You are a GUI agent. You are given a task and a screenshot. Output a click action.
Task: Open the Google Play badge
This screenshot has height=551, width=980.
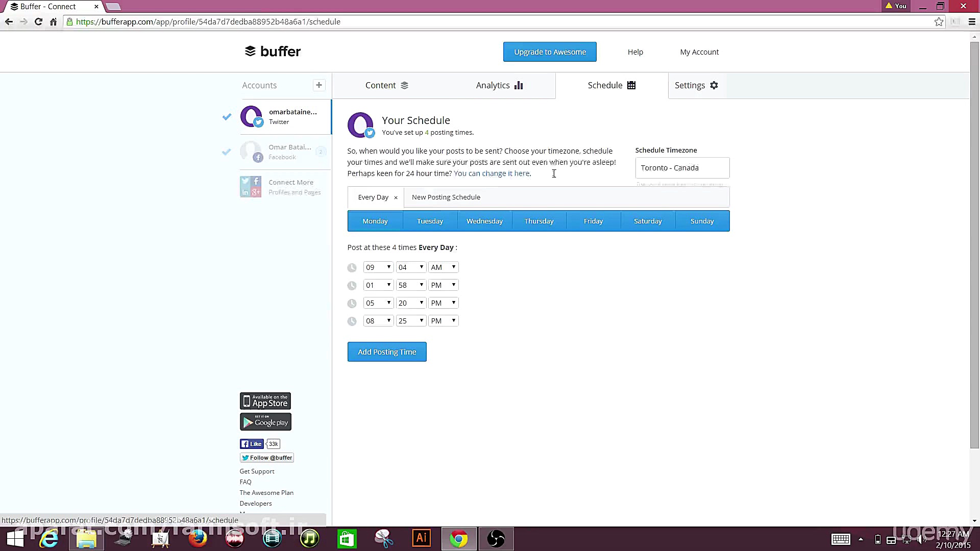point(265,422)
